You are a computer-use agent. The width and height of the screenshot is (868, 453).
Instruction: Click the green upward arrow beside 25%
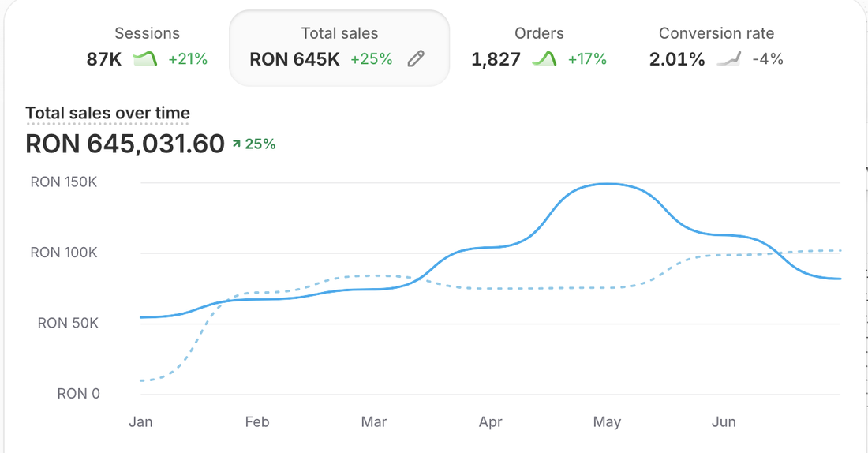point(237,144)
